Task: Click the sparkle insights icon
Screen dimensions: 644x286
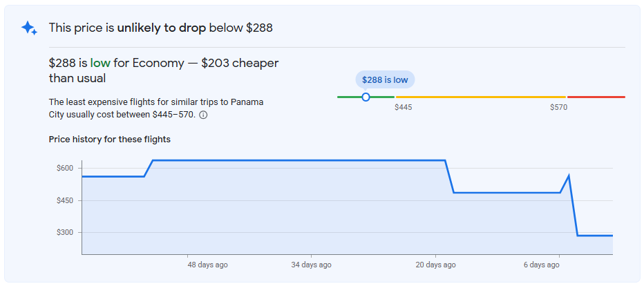Action: 28,28
